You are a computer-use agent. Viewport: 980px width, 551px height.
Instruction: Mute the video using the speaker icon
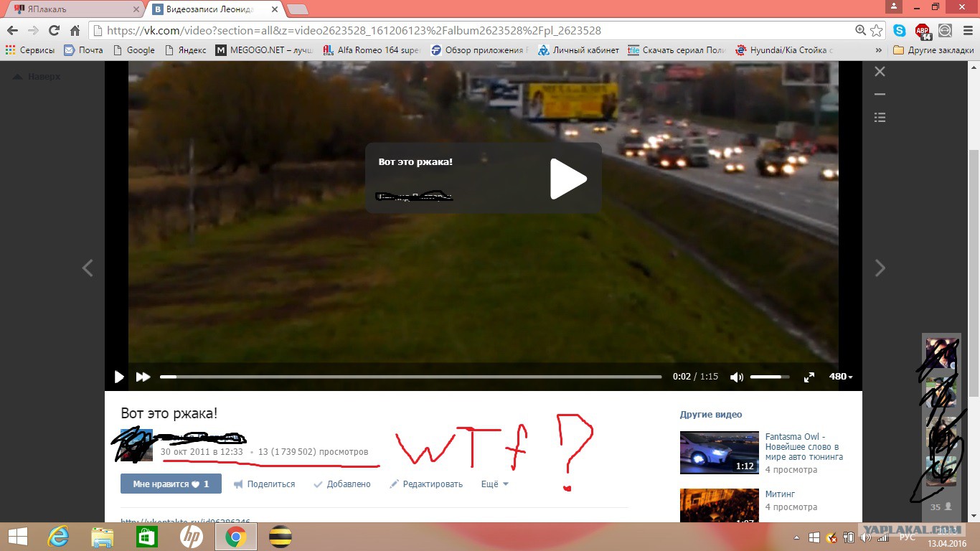point(737,377)
